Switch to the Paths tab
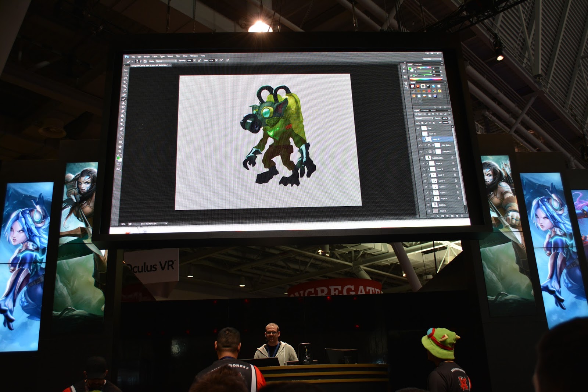This screenshot has width=588, height=392. [434, 110]
